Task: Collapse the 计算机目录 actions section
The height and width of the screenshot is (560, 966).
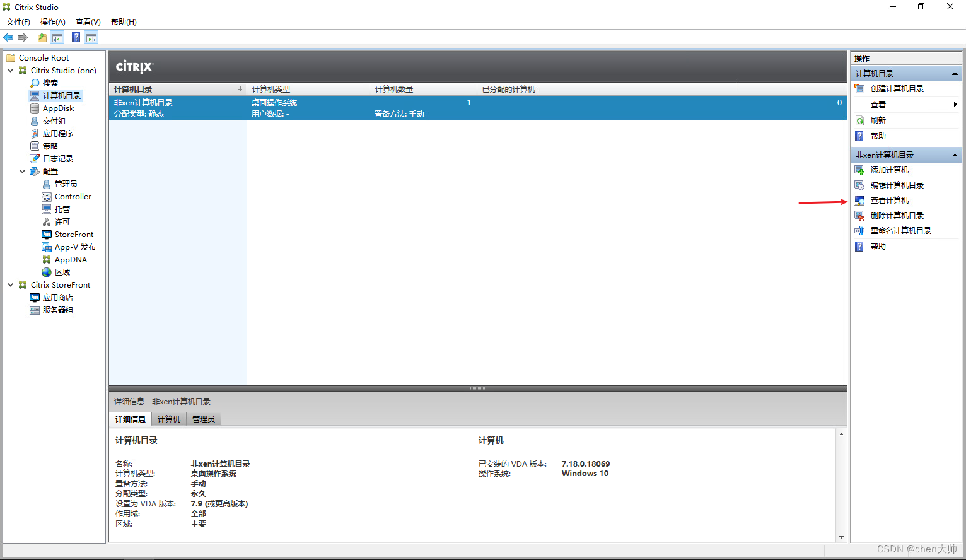Action: pos(955,74)
